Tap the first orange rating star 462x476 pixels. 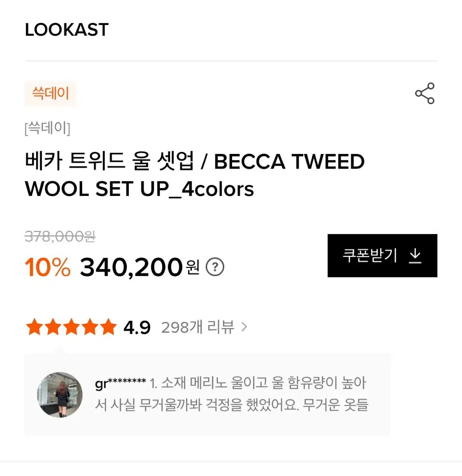point(34,328)
